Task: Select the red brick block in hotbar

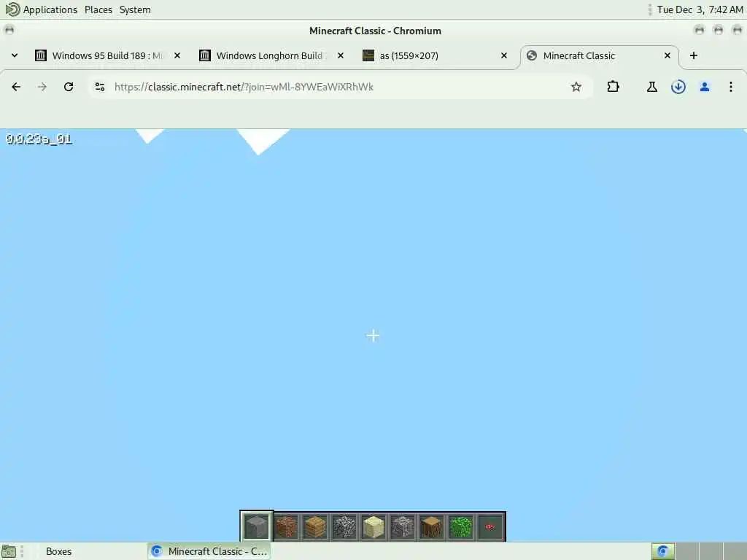Action: tap(286, 526)
